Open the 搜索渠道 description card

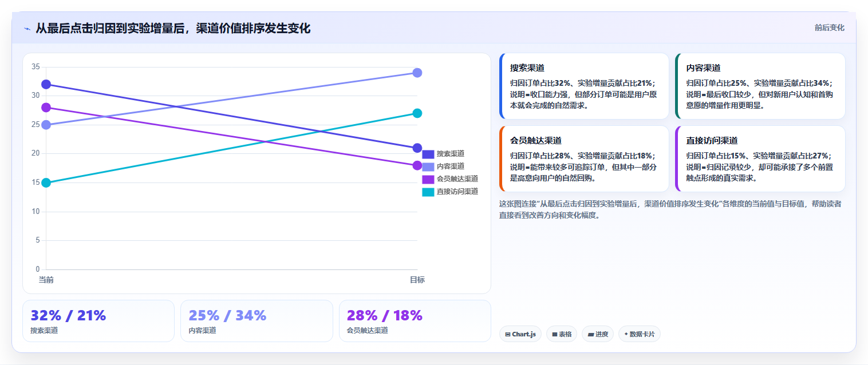pyautogui.click(x=584, y=86)
